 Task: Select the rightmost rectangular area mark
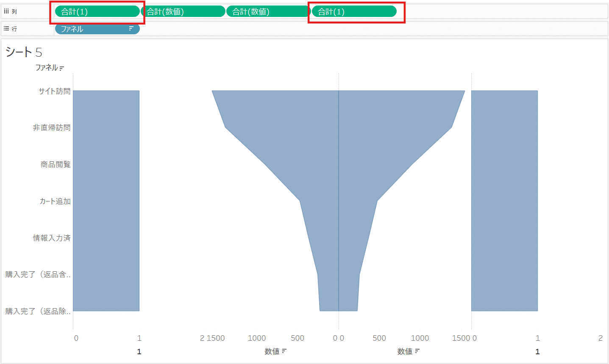(x=504, y=201)
